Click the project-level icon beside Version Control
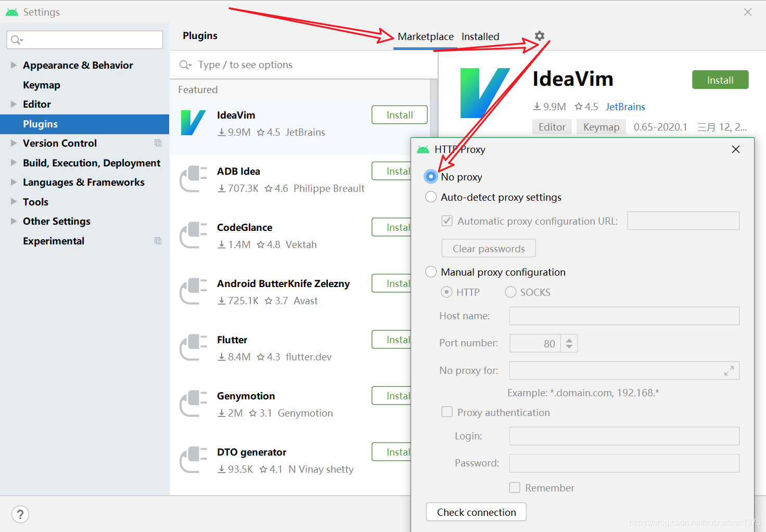The height and width of the screenshot is (532, 766). point(158,143)
